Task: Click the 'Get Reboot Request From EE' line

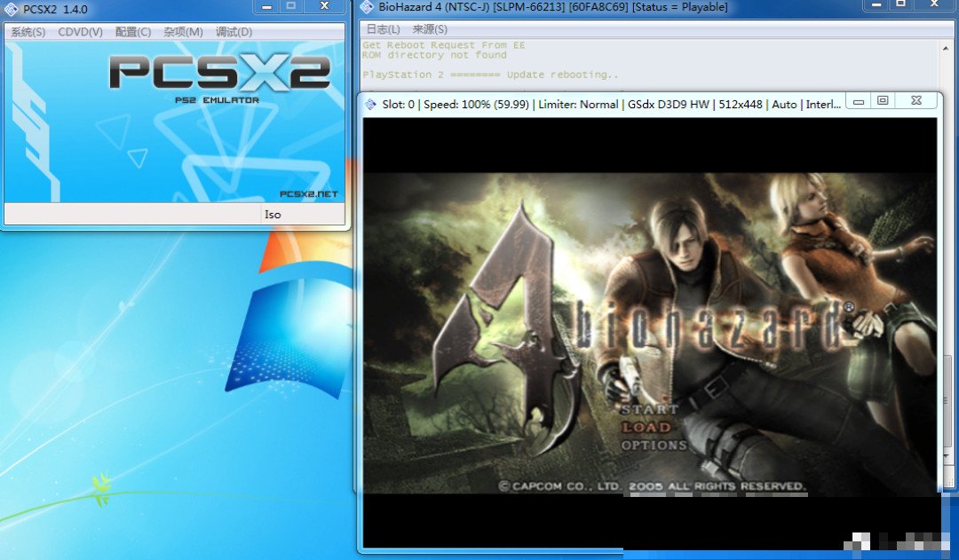Action: tap(443, 45)
